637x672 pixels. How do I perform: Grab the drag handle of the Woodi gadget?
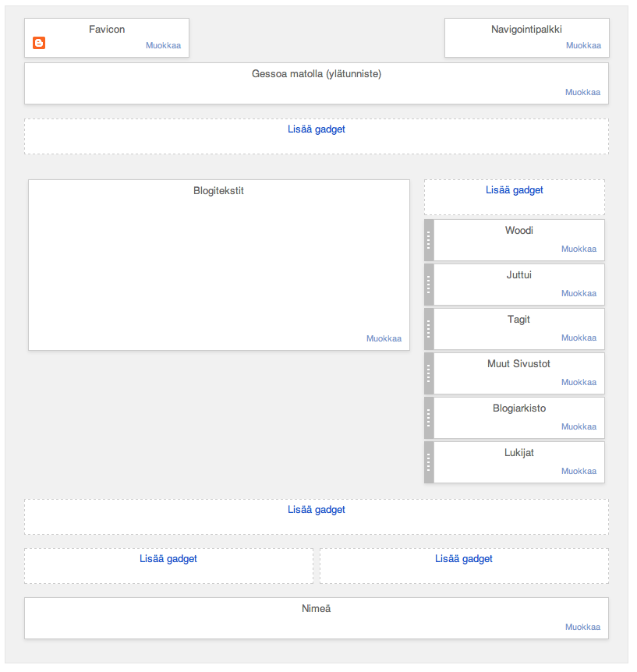coord(429,240)
